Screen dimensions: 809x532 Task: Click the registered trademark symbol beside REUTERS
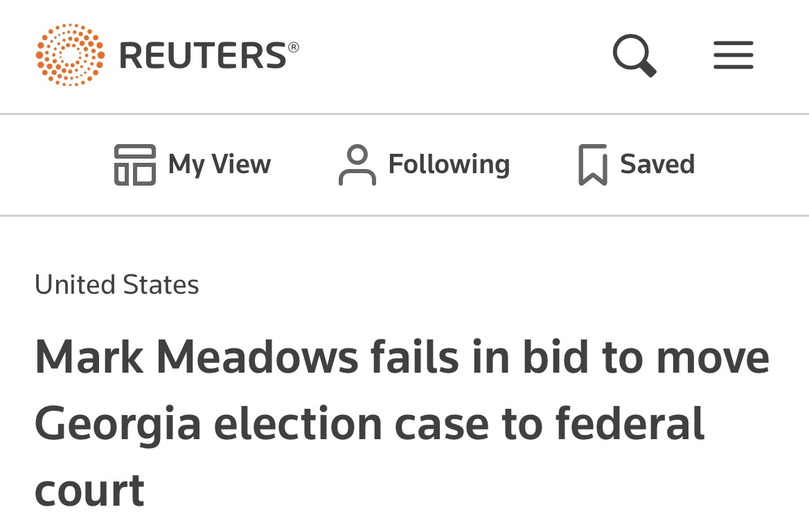294,46
